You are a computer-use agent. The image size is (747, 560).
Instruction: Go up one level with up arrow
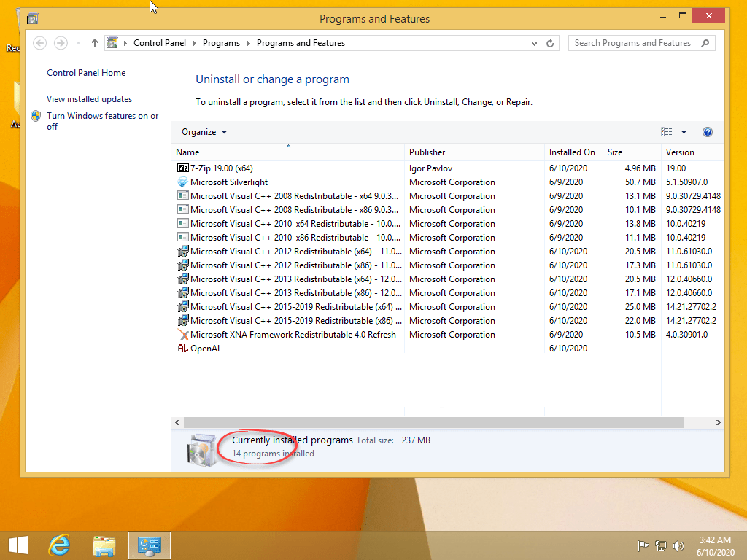click(x=94, y=43)
